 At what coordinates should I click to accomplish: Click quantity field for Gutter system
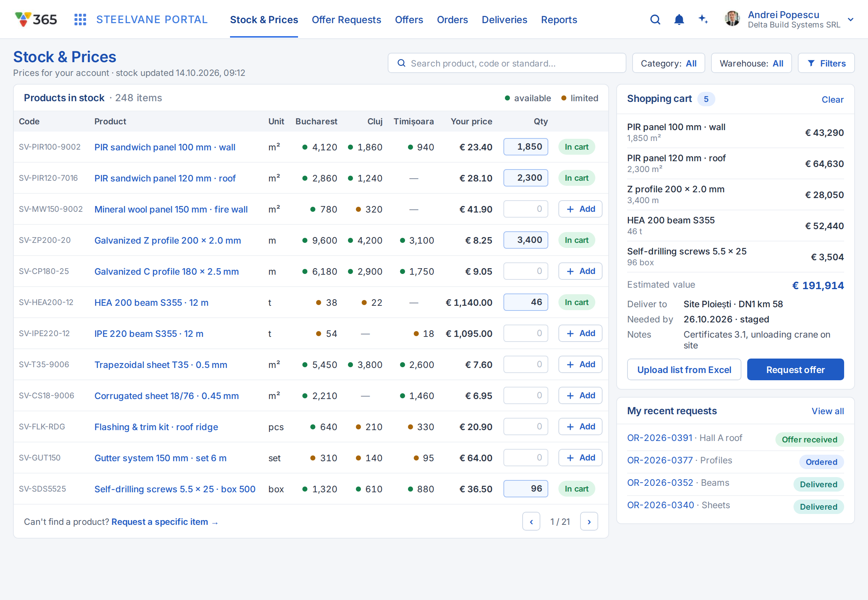526,458
